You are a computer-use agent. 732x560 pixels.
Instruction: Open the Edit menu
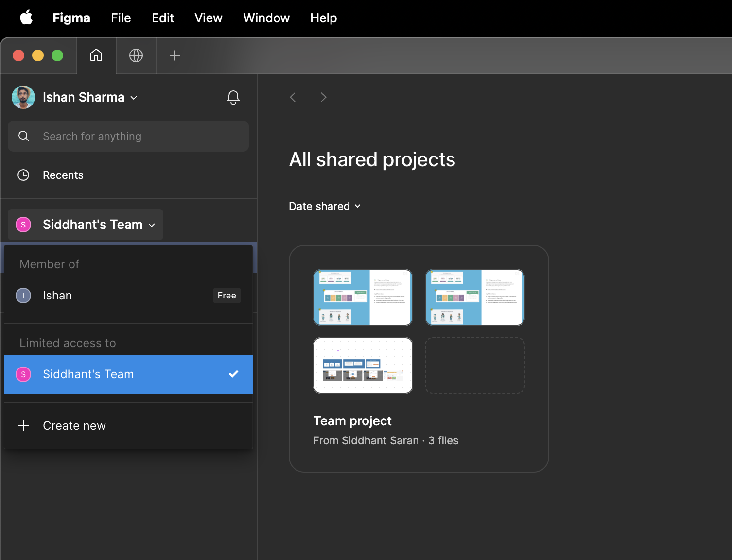[163, 18]
